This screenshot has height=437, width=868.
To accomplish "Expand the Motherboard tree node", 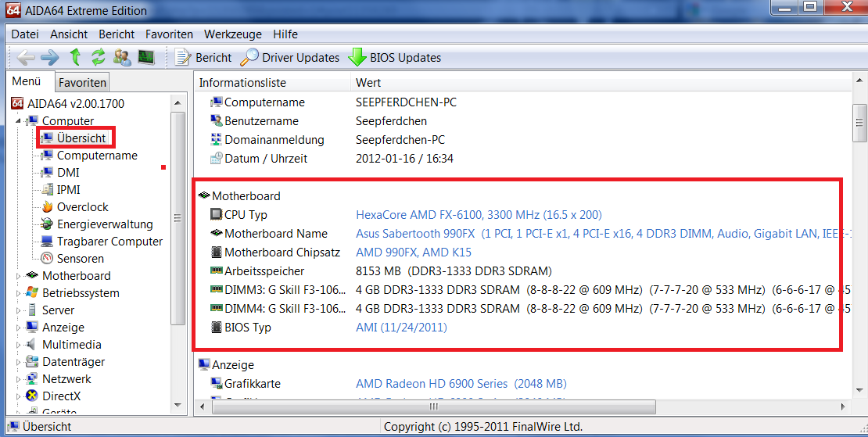I will (18, 276).
